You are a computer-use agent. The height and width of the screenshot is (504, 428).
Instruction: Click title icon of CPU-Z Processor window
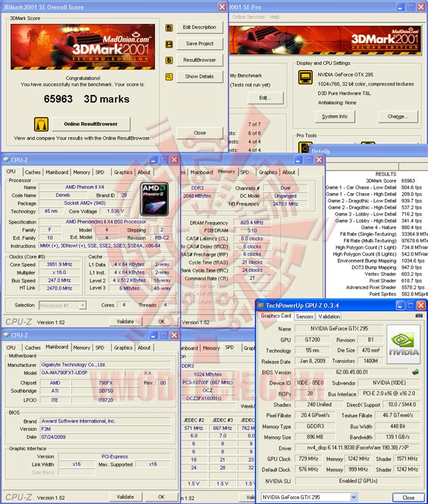[x=6, y=160]
